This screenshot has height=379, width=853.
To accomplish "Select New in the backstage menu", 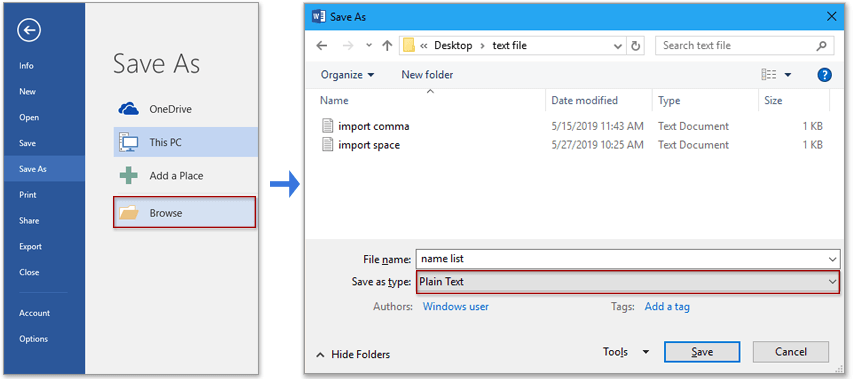I will (27, 91).
